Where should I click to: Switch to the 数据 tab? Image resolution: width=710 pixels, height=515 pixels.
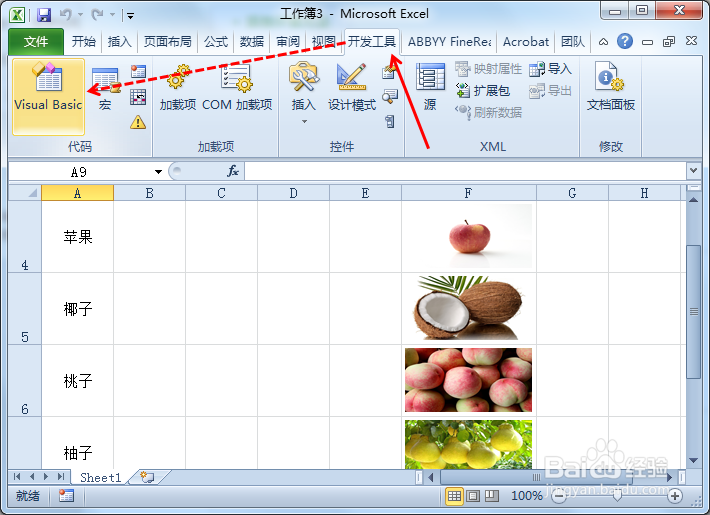point(252,42)
